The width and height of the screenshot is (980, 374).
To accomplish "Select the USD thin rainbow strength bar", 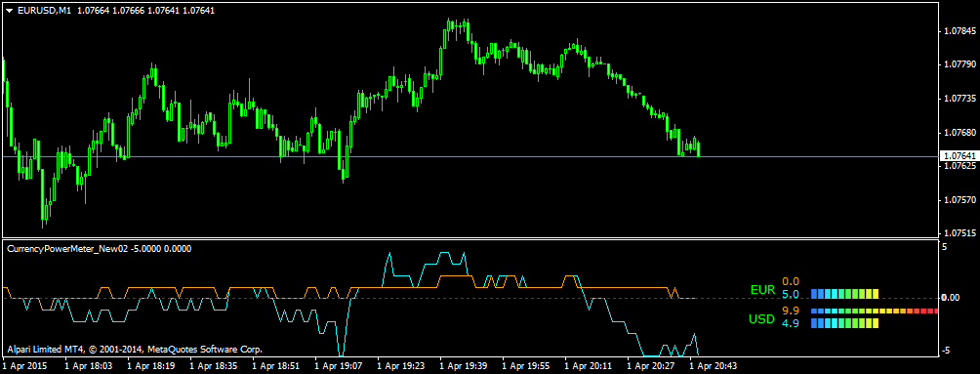I will [x=875, y=311].
